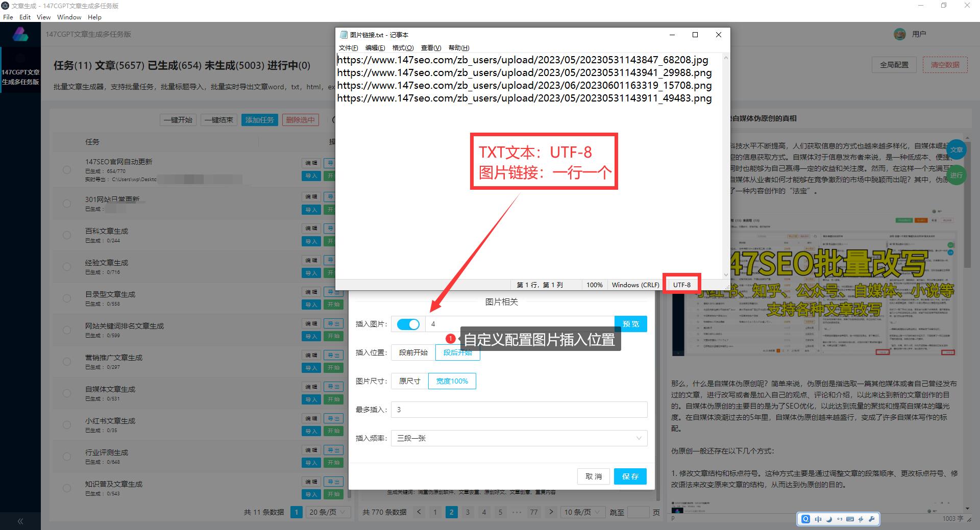Screen dimensions: 980x530
Task: Click the IME skin icon beside keyboard
Action: point(861,519)
